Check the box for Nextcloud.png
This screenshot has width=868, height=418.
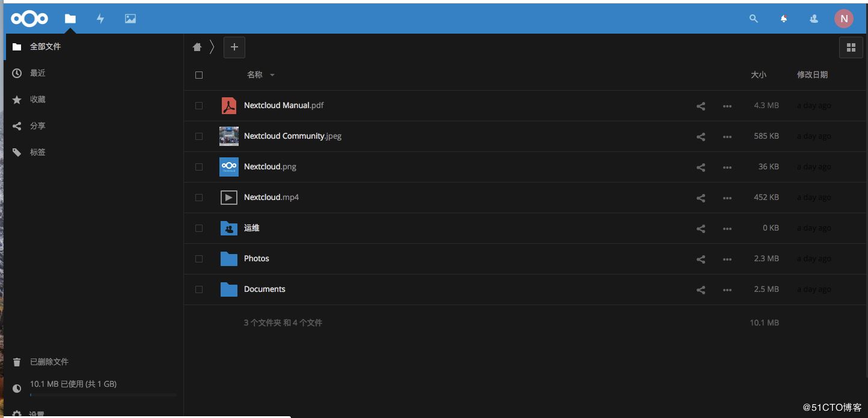click(x=199, y=167)
